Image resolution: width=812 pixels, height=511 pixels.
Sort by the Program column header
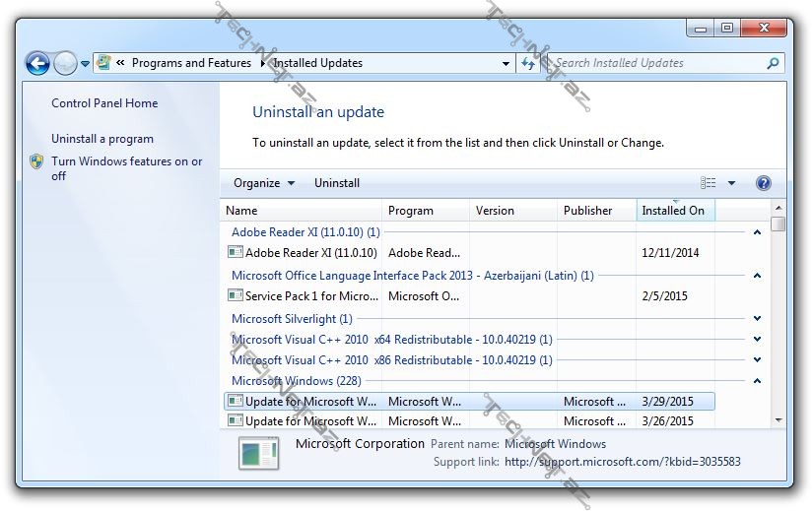point(426,211)
